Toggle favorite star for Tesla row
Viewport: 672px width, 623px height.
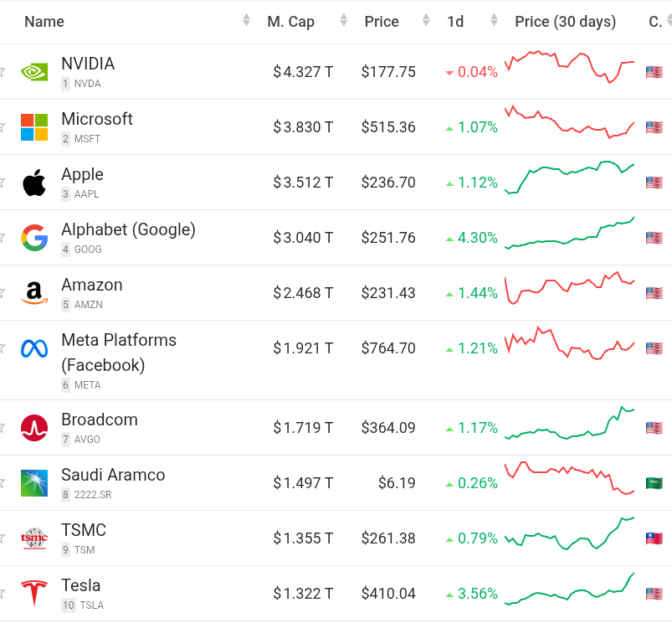click(3, 594)
